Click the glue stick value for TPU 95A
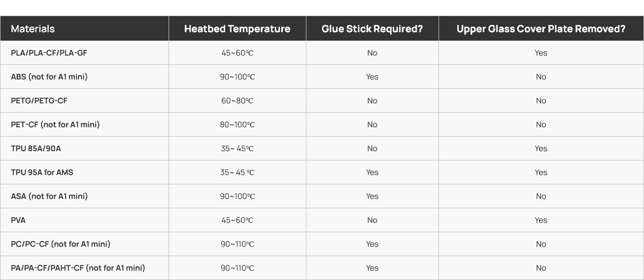 coord(372,172)
